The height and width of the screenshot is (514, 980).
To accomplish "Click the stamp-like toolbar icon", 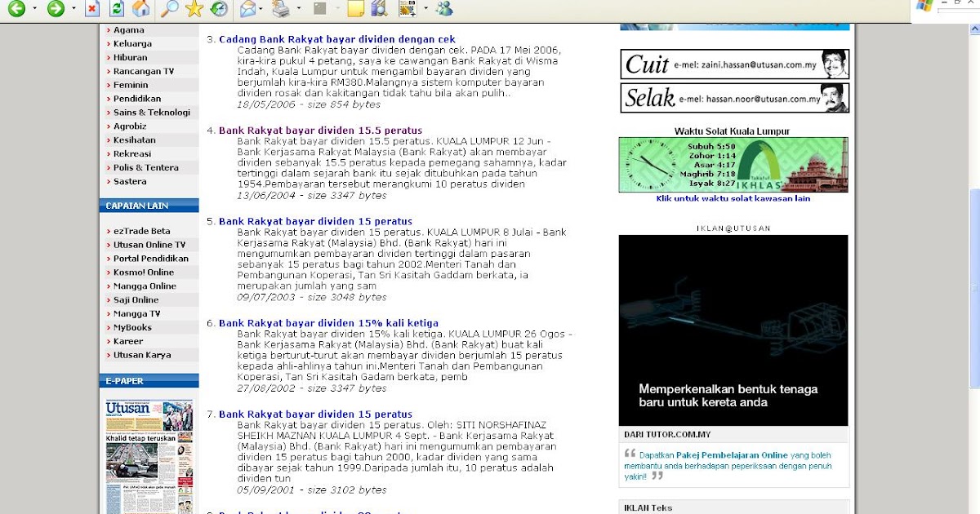I will tap(407, 9).
